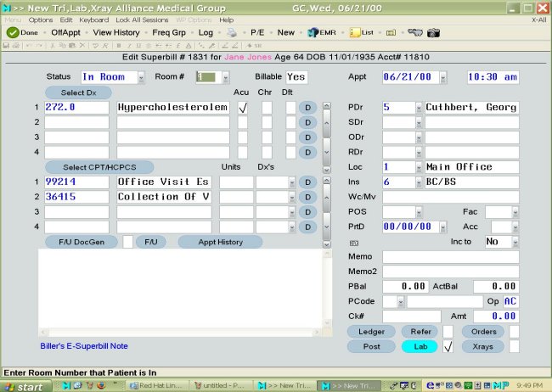Click the Firefox icon in quick launch
This screenshot has height=392, width=552.
101,385
